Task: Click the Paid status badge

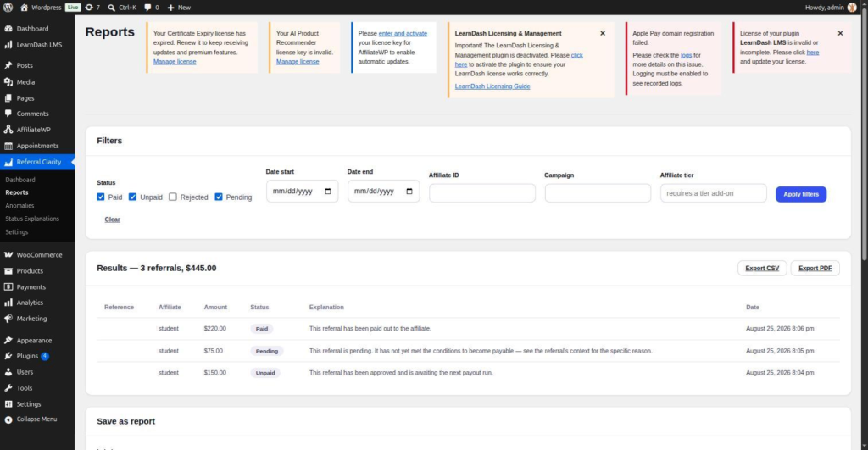Action: tap(261, 329)
